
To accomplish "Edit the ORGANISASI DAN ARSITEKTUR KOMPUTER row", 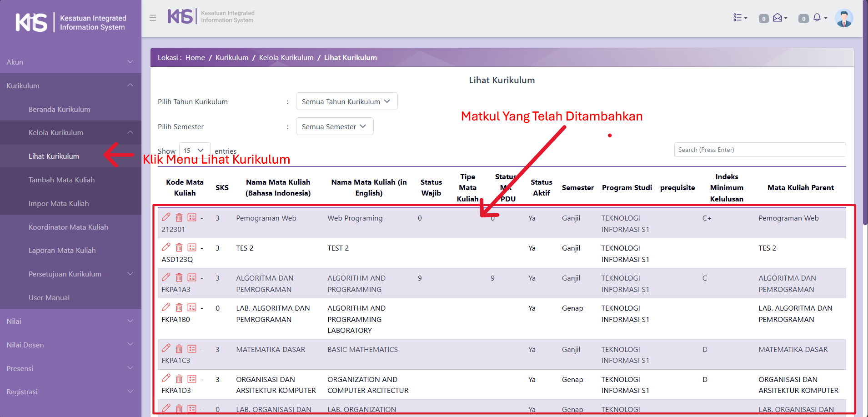I will pyautogui.click(x=166, y=378).
